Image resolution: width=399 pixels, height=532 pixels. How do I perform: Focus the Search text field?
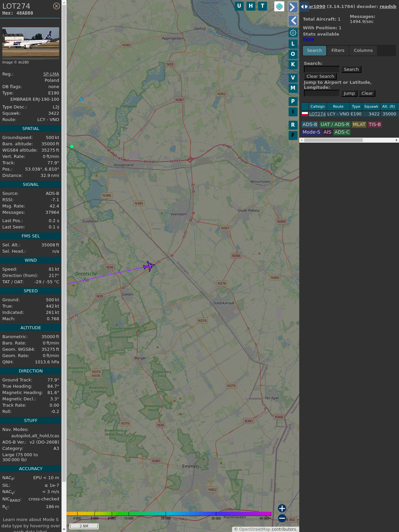[322, 69]
